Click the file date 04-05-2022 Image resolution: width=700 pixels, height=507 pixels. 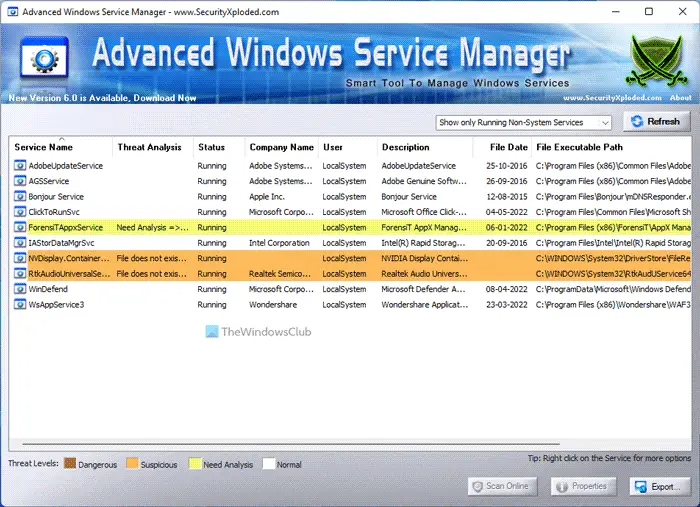tap(507, 212)
